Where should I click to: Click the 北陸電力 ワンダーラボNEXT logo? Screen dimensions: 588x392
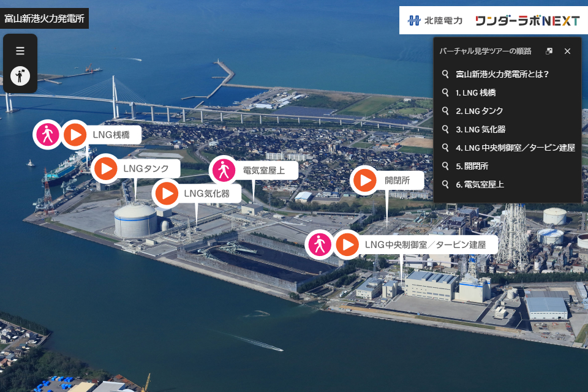(x=493, y=20)
